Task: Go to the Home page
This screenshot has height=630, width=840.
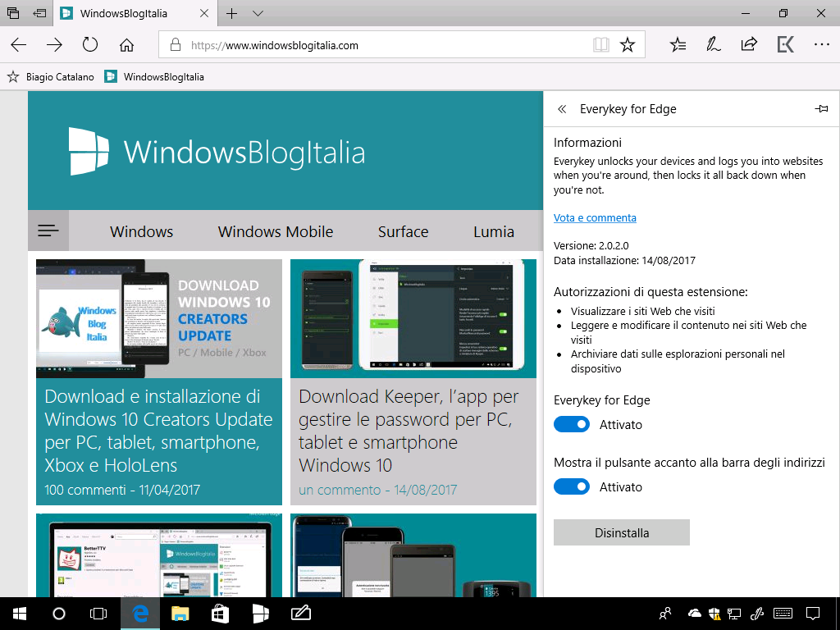Action: (x=126, y=45)
